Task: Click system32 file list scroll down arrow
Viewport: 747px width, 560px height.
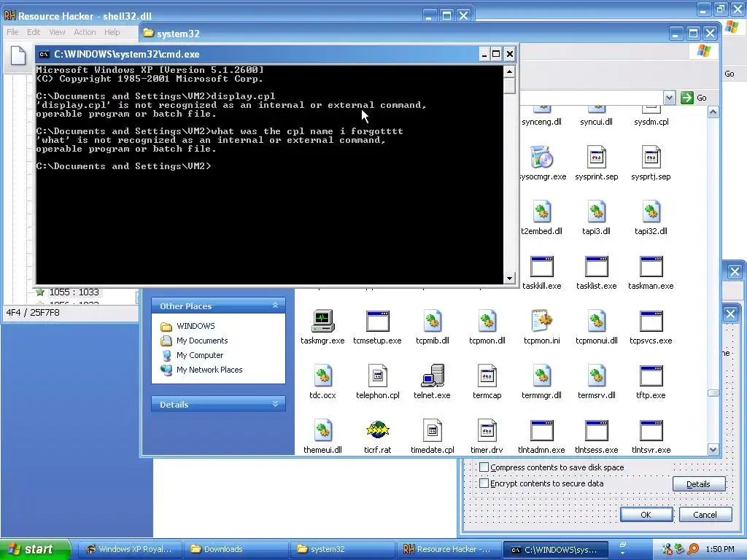Action: coord(713,449)
